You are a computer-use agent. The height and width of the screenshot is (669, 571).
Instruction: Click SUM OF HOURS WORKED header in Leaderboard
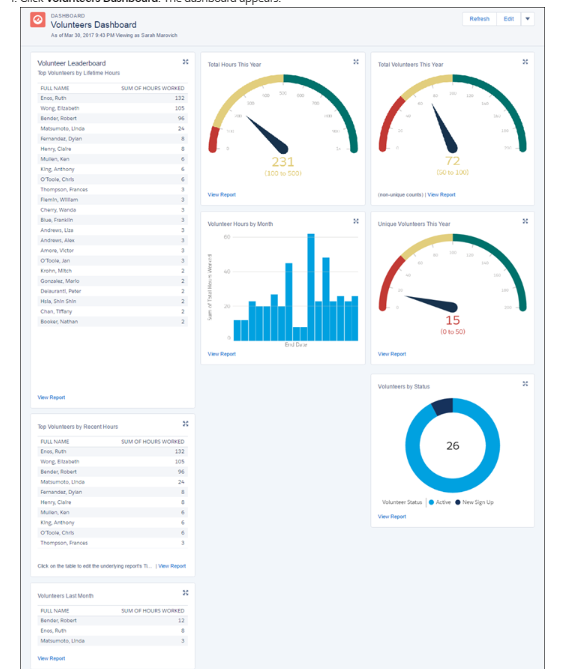pyautogui.click(x=153, y=88)
